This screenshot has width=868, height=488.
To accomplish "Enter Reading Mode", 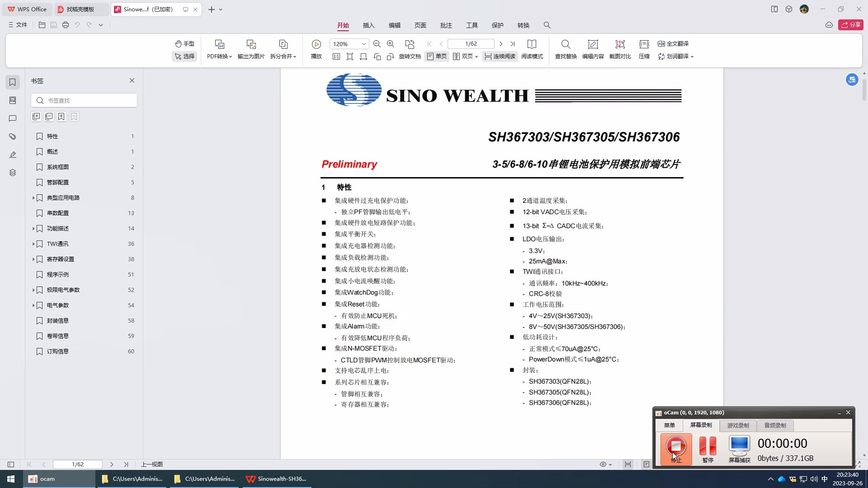I will (532, 49).
